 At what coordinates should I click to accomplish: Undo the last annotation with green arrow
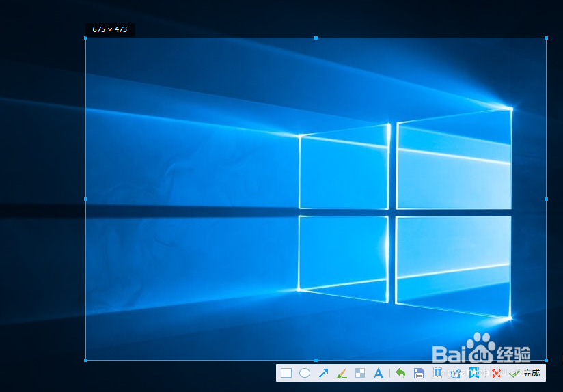[400, 373]
